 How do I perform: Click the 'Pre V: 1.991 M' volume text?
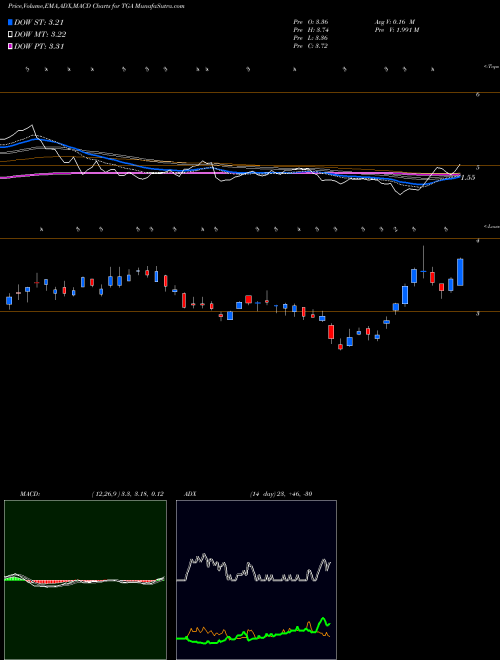(x=397, y=30)
